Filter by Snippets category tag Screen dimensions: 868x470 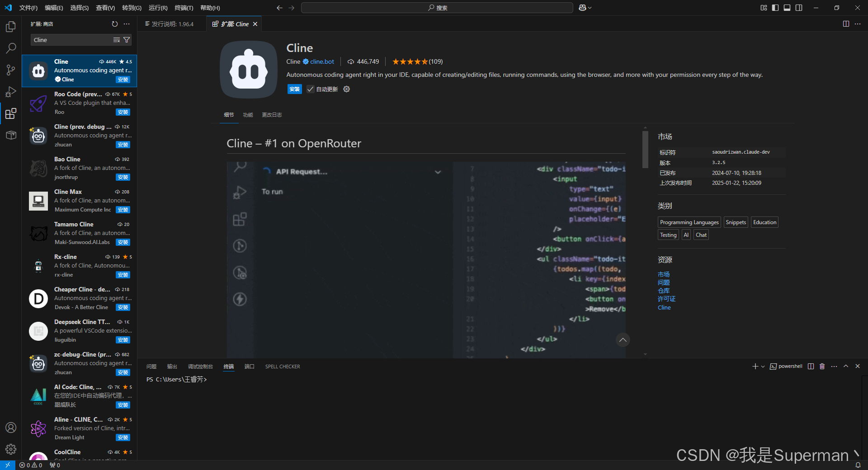pyautogui.click(x=736, y=222)
